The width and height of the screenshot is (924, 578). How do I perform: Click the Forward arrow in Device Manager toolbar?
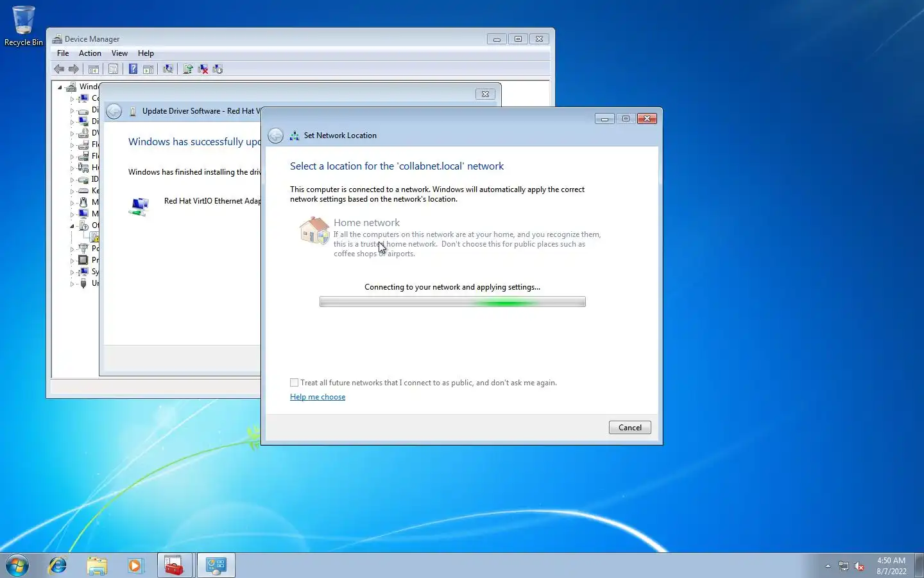[x=74, y=69]
